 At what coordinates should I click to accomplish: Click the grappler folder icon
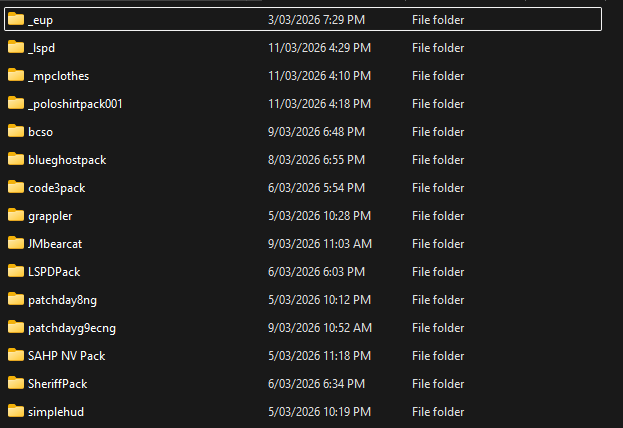point(15,215)
